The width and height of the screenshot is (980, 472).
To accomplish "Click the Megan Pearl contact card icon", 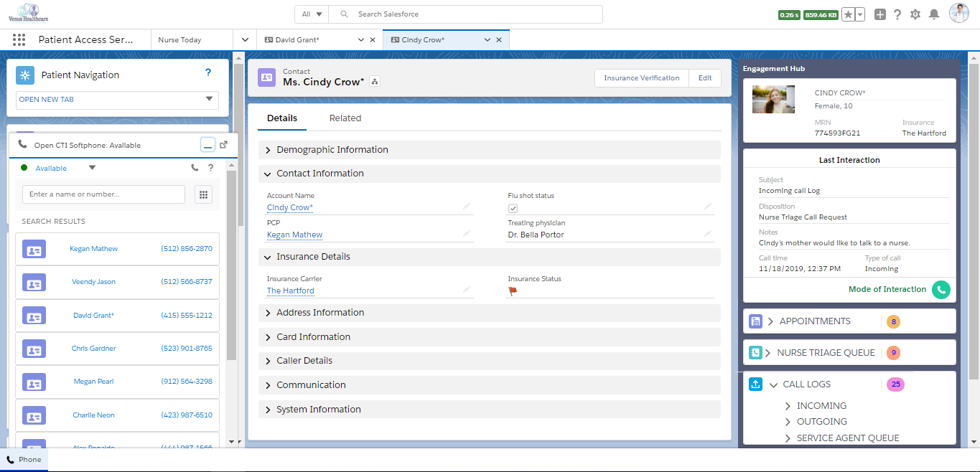I will pyautogui.click(x=34, y=382).
